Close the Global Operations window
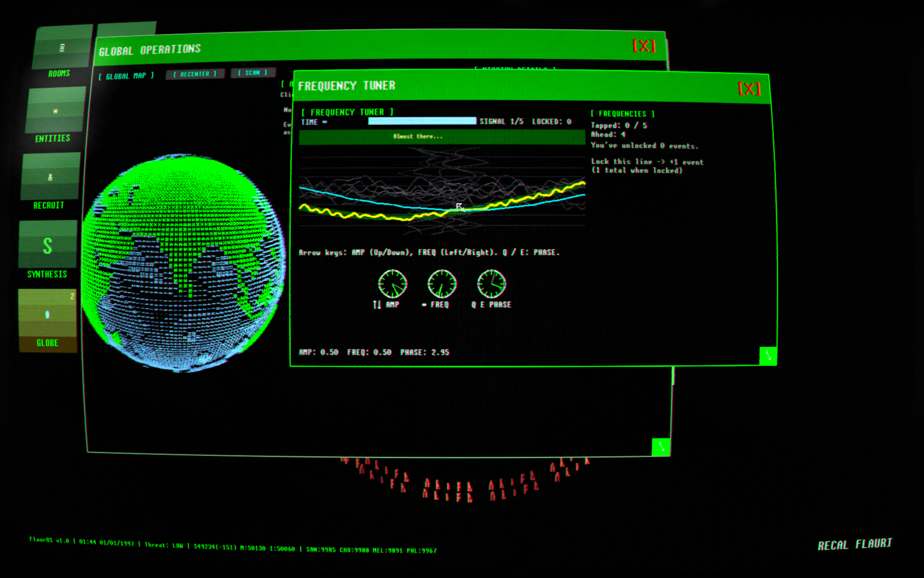924x578 pixels. coord(644,46)
